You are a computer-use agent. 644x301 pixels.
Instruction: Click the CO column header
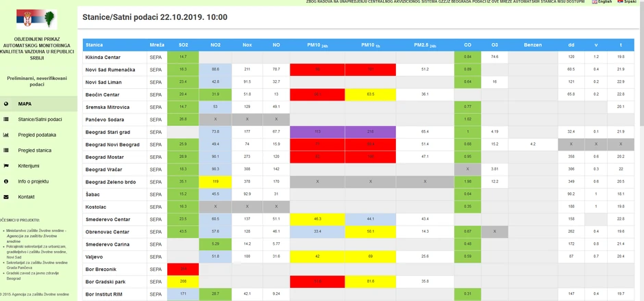[467, 44]
